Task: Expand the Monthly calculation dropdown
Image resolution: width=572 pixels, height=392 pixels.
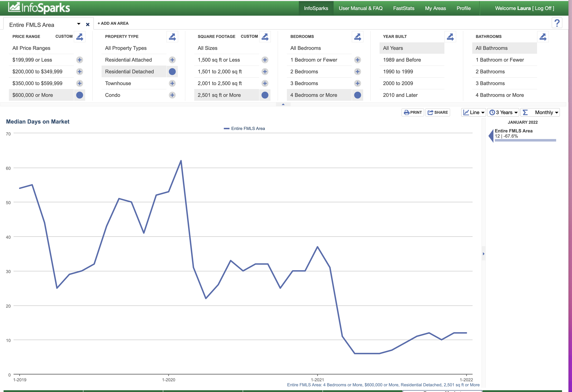Action: (540, 112)
